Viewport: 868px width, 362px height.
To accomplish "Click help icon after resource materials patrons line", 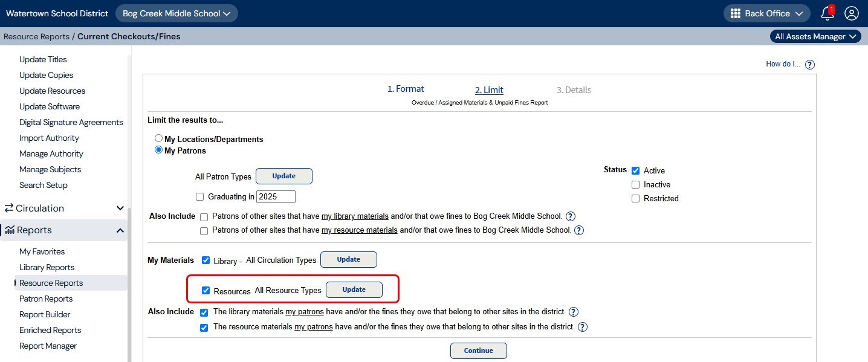I will tap(579, 230).
